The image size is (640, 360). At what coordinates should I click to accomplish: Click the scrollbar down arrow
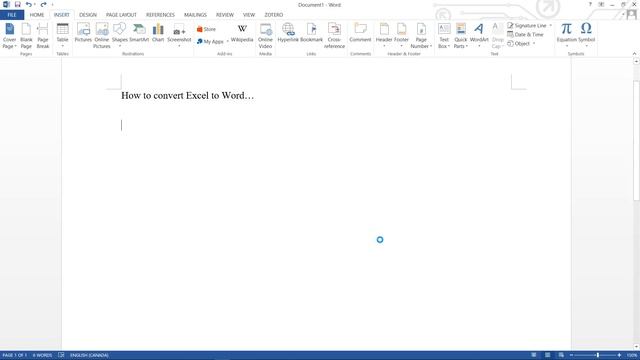pos(636,347)
